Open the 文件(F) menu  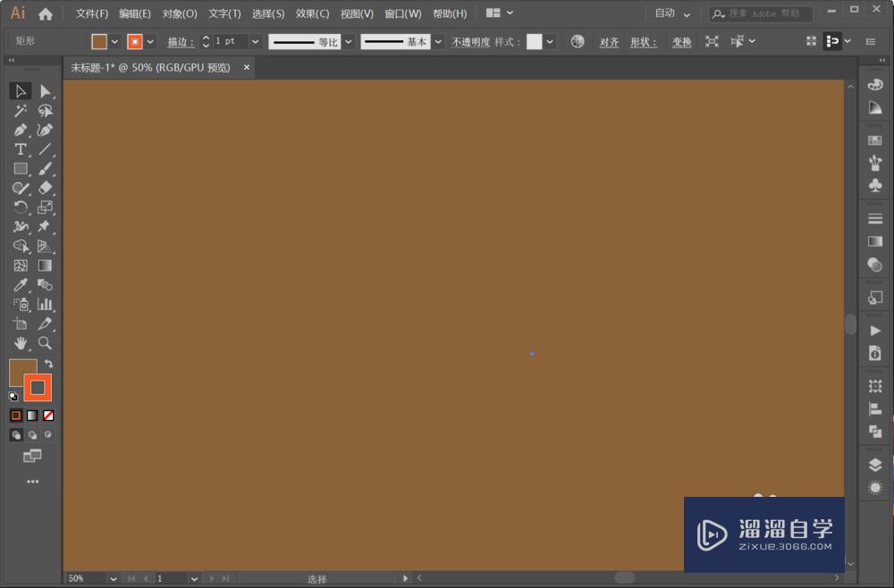92,13
